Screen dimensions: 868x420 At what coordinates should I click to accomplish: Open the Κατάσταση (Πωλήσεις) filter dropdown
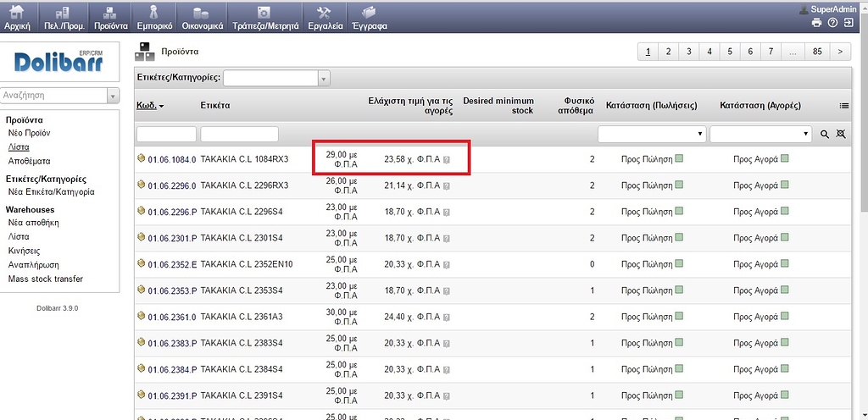[x=652, y=134]
